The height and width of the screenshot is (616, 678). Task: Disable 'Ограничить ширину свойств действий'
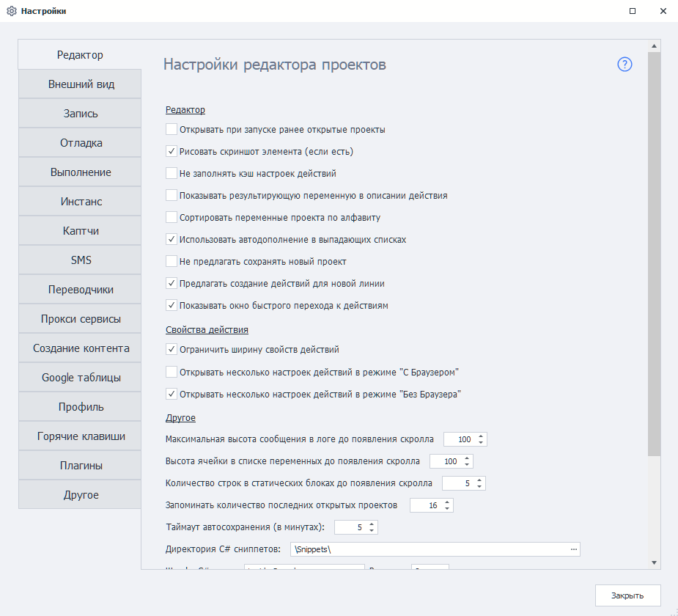coord(172,350)
